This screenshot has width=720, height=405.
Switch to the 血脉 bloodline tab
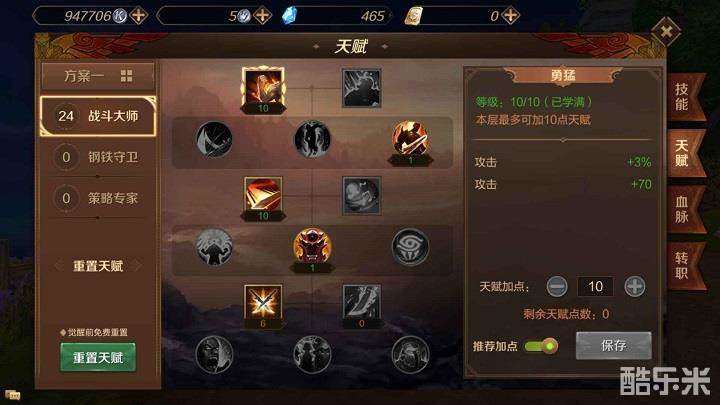point(683,209)
